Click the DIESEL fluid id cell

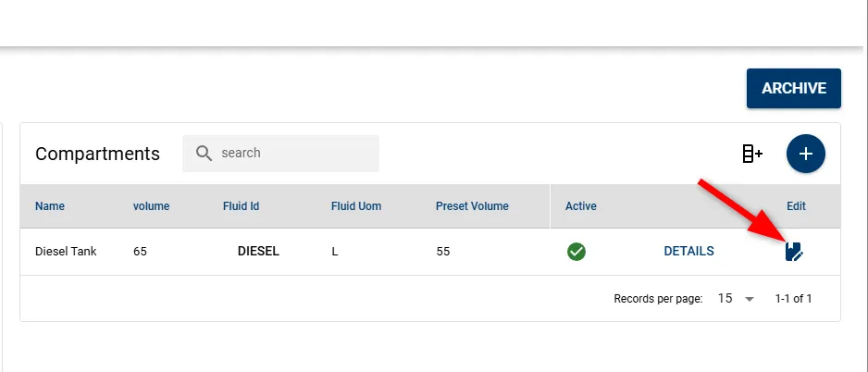coord(258,252)
